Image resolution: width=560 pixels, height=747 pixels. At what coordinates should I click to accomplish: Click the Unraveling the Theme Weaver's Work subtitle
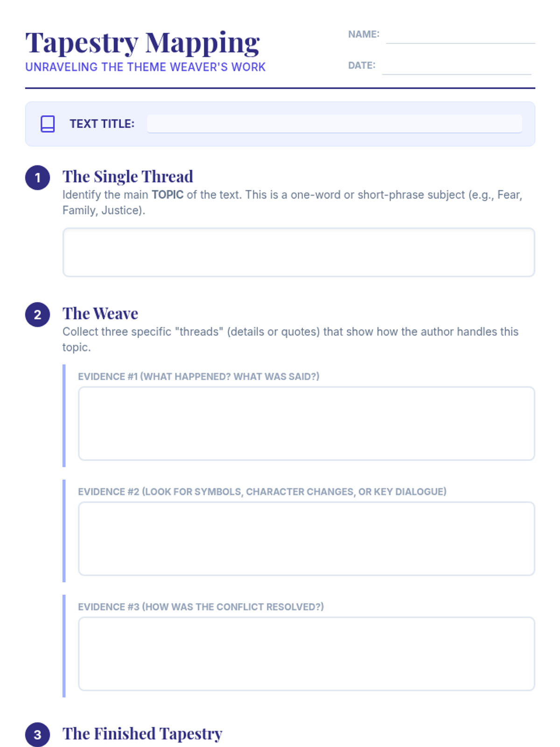point(145,67)
